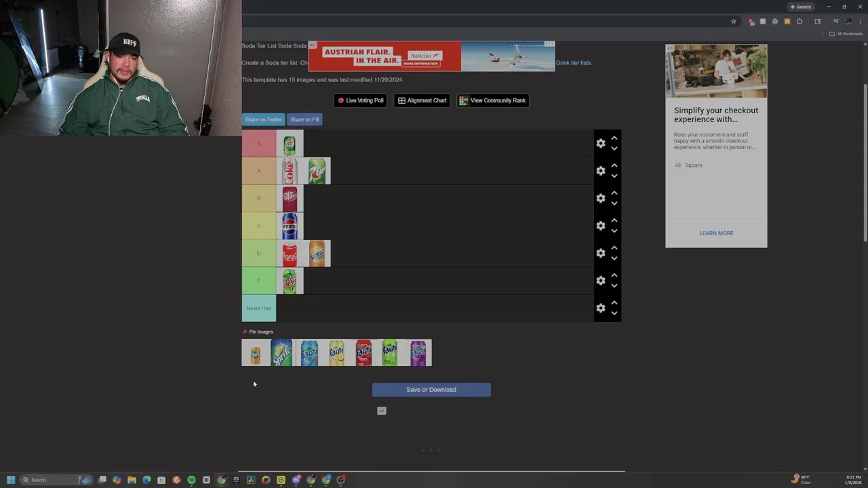Move the C tier row down
This screenshot has height=488, width=868.
[614, 231]
